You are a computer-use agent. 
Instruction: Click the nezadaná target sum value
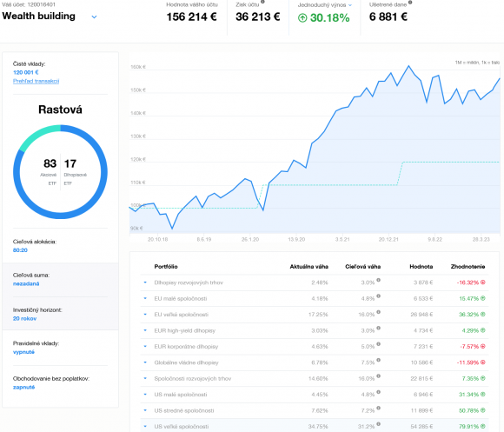[x=26, y=283]
